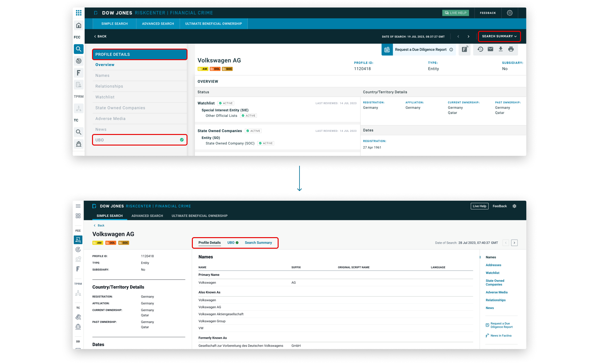The image size is (599, 364).
Task: Jump to Watchlist in bottom right section list
Action: coord(492,273)
